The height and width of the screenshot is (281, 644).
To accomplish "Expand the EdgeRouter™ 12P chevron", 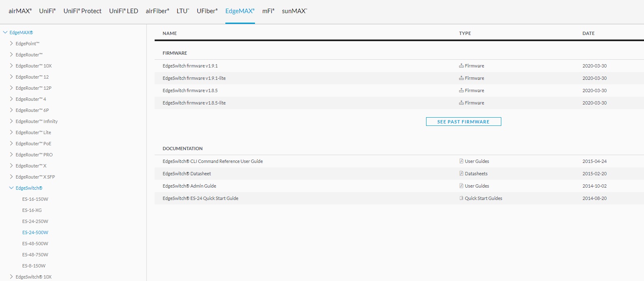I will click(12, 88).
